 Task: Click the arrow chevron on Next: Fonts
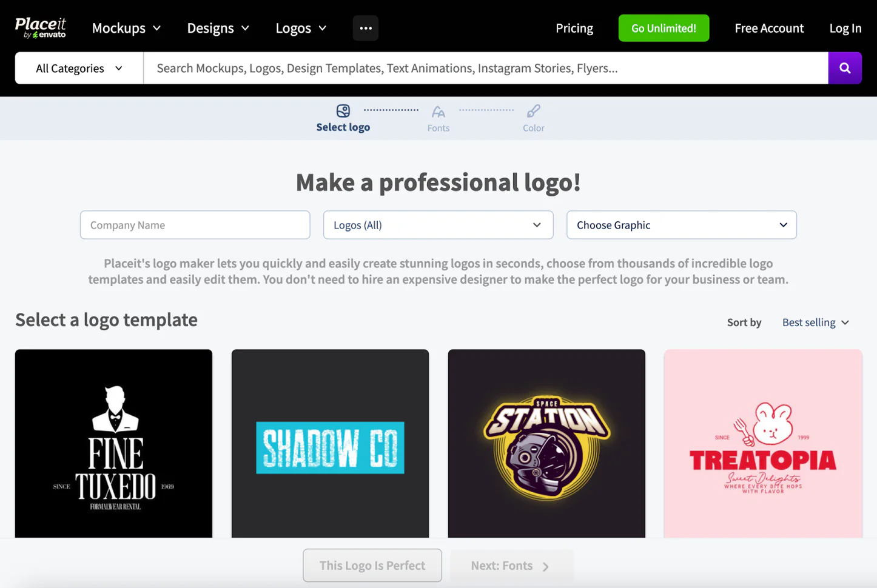(x=545, y=566)
